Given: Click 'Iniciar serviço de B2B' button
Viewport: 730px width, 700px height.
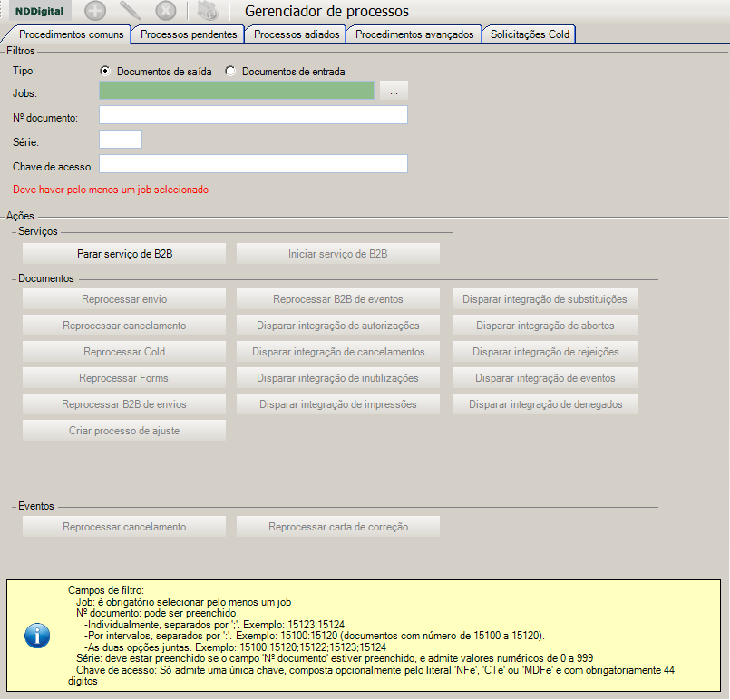Looking at the screenshot, I should pyautogui.click(x=337, y=254).
